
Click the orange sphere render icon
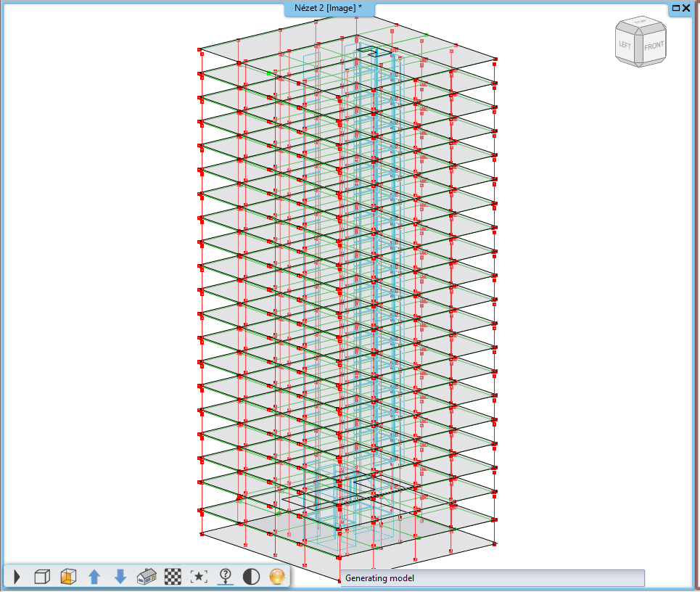(276, 577)
